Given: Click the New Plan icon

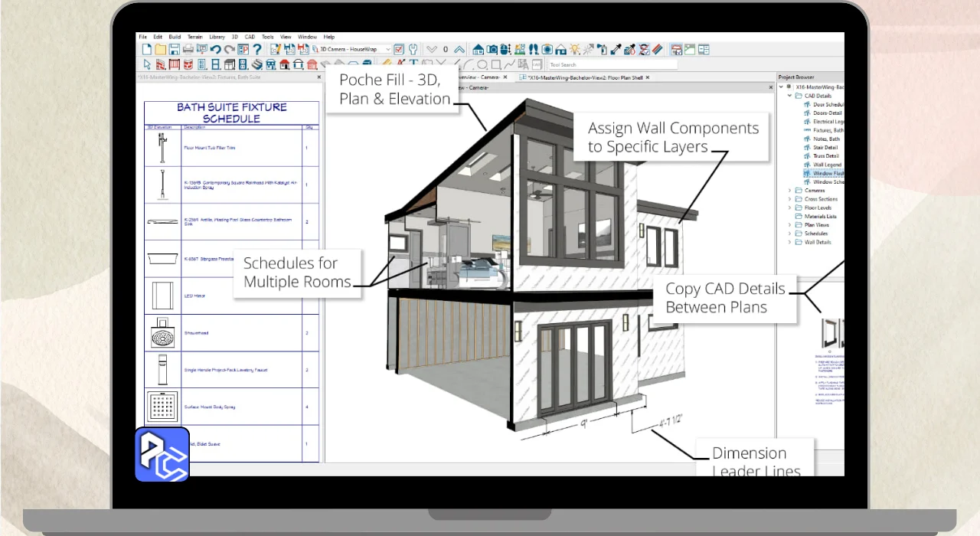Looking at the screenshot, I should coord(147,49).
